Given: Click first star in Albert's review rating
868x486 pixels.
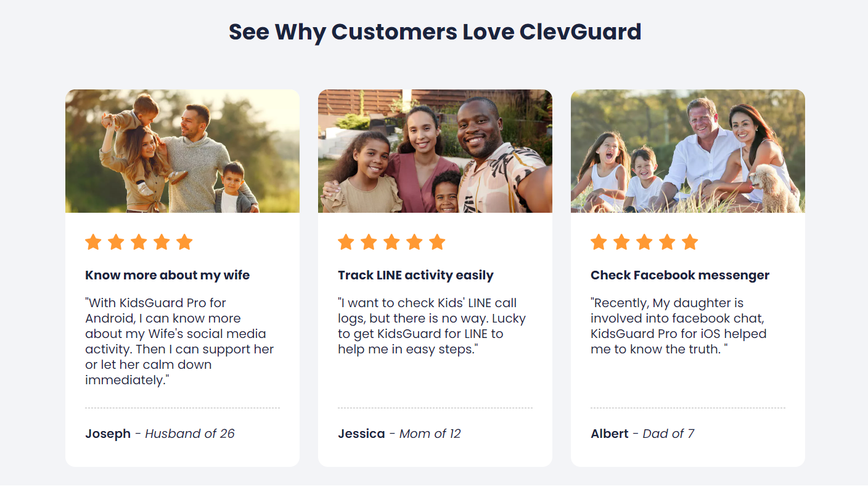Looking at the screenshot, I should pyautogui.click(x=599, y=242).
